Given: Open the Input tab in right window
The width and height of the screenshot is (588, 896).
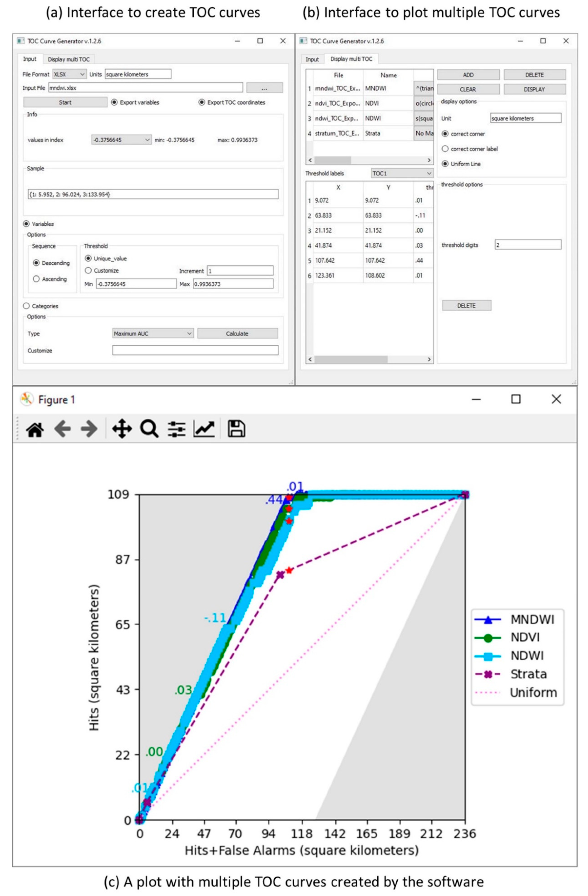Looking at the screenshot, I should pos(312,59).
